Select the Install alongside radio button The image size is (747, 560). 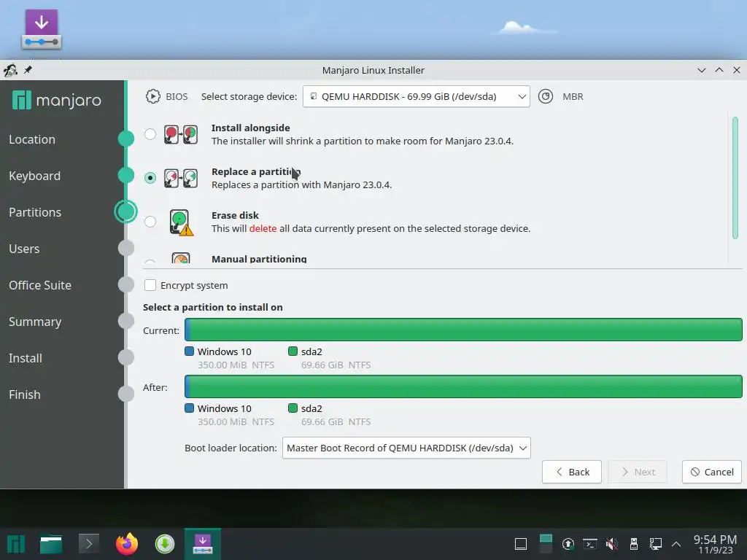[x=150, y=134]
